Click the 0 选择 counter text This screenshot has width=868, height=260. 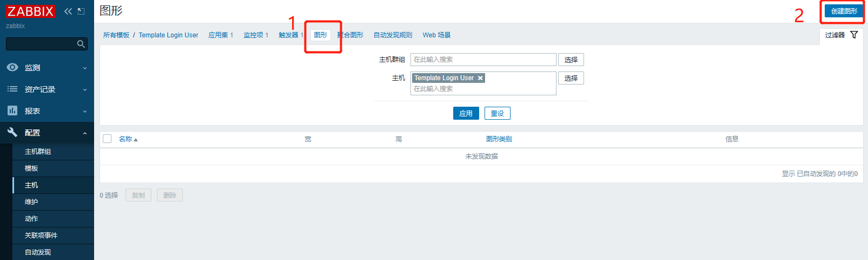(x=109, y=196)
